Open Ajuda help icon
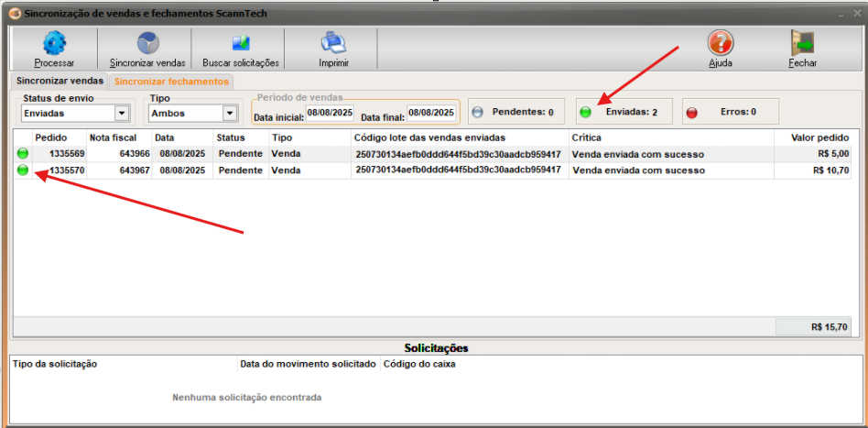Image resolution: width=868 pixels, height=428 pixels. (x=721, y=43)
